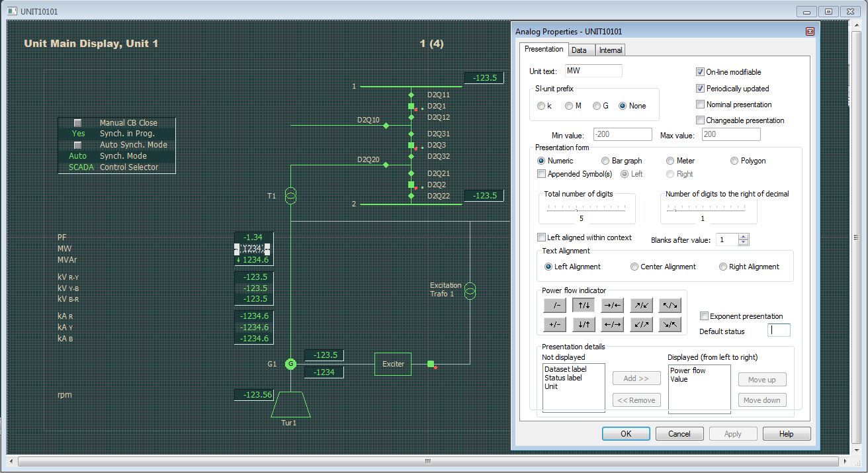The height and width of the screenshot is (473, 868).
Task: Enable Left aligned within context
Action: click(x=542, y=237)
